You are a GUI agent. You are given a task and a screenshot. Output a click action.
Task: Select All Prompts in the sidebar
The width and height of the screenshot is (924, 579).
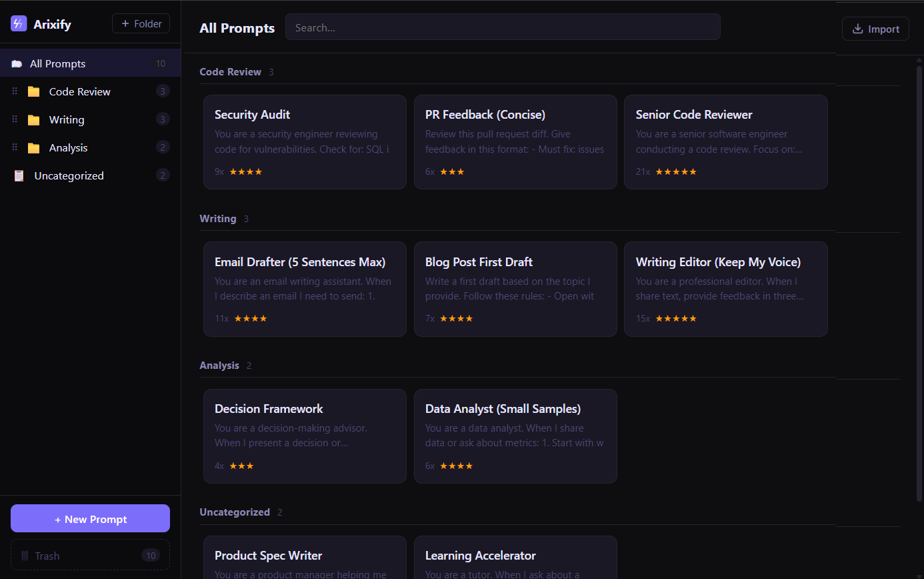(x=58, y=64)
